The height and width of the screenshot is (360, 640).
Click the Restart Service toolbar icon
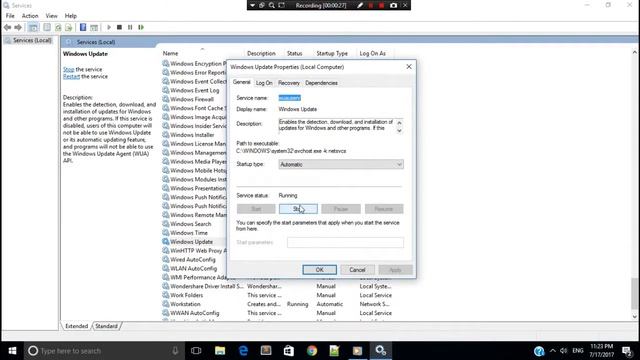click(x=141, y=27)
